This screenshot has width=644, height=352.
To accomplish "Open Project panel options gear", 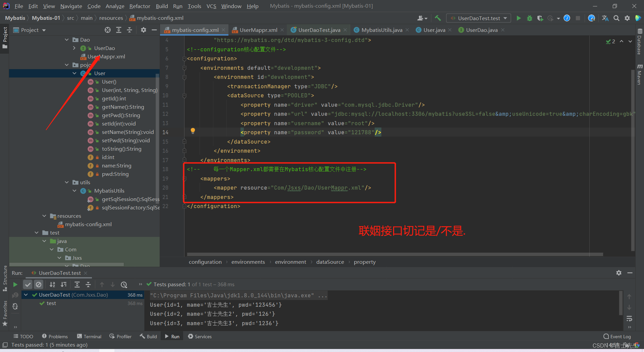I will point(144,30).
